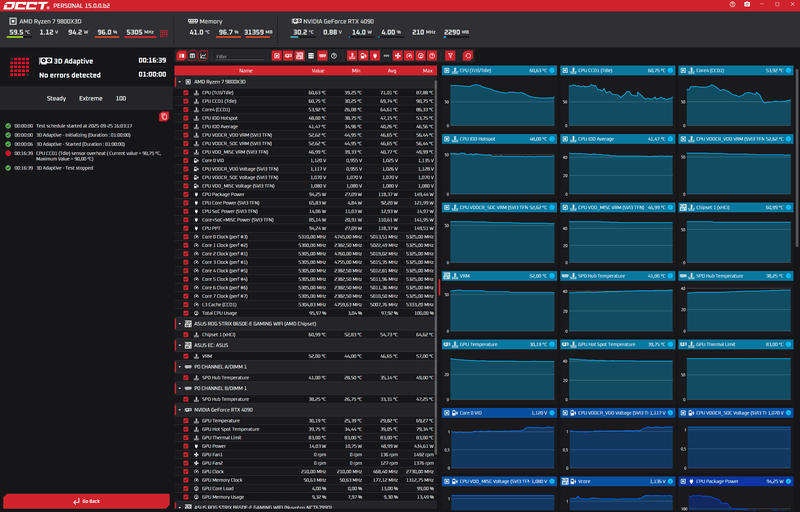This screenshot has width=800, height=512.
Task: Click the Vcore graph header
Action: click(617, 481)
